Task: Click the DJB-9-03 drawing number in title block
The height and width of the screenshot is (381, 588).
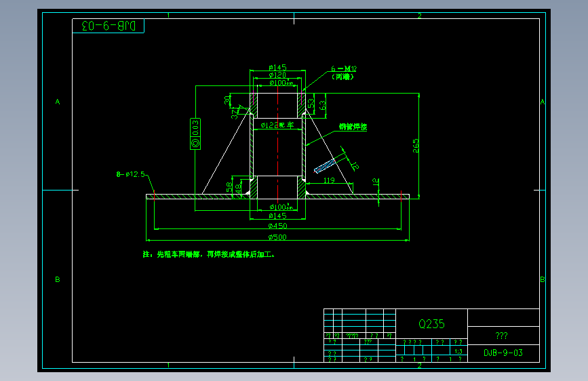Action: [x=503, y=353]
